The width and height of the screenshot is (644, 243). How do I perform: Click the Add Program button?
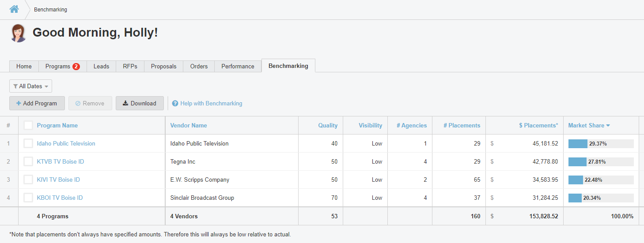click(37, 103)
